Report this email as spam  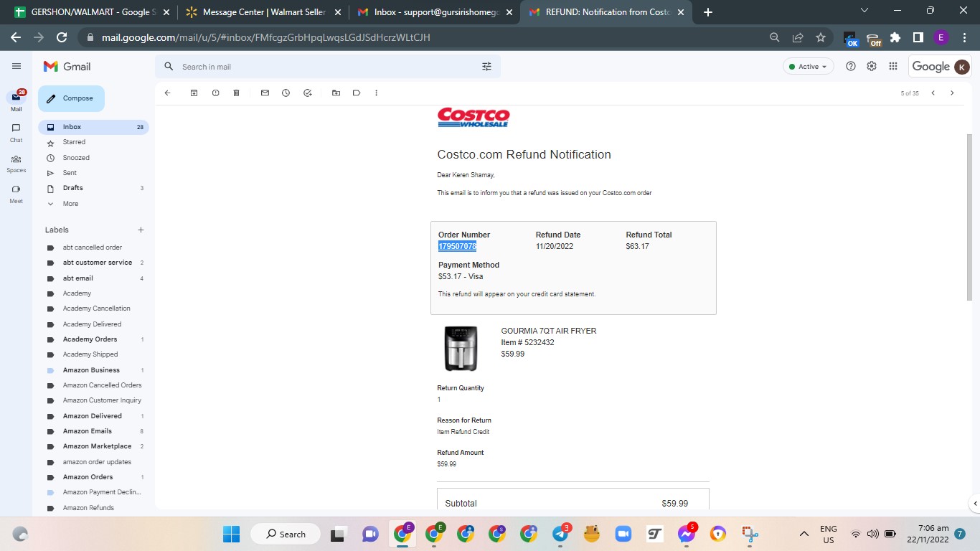215,93
